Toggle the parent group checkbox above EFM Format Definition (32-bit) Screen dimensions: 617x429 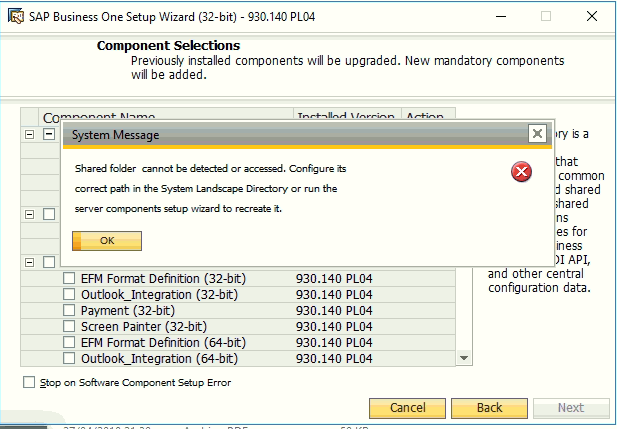pos(49,262)
